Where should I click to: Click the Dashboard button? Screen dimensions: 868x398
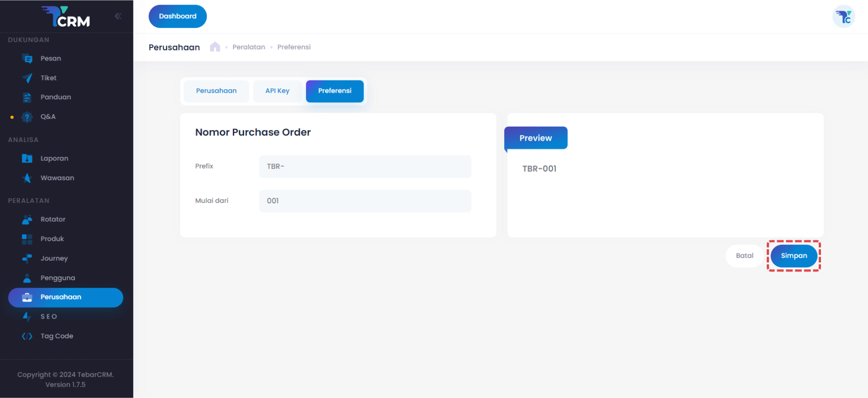[x=178, y=16]
